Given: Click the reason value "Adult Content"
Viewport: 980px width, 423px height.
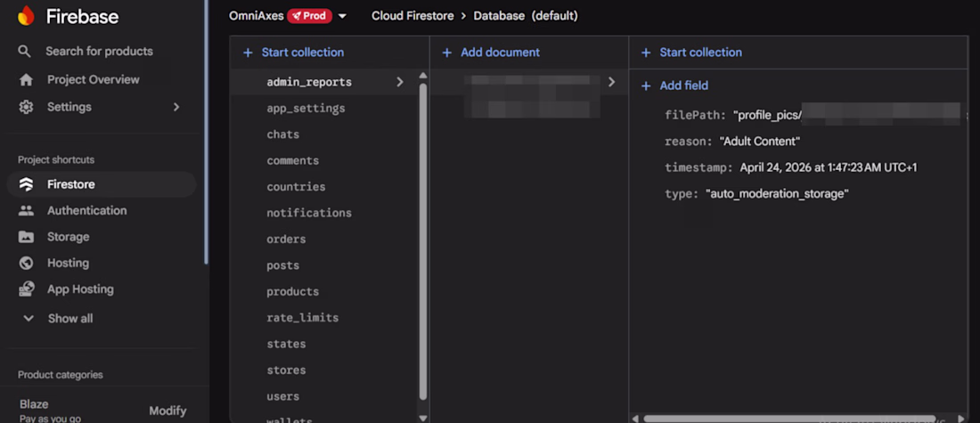Looking at the screenshot, I should pyautogui.click(x=759, y=142).
